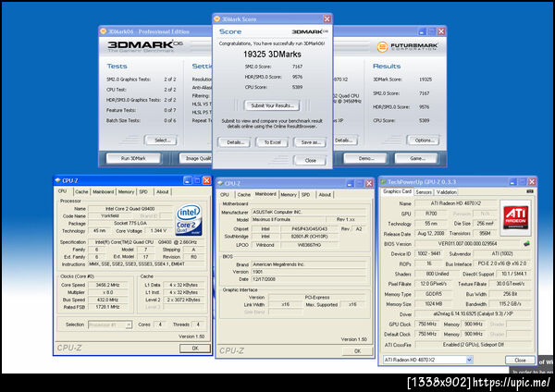
Task: Click the '12/17/2008' BIOS date field
Action: pos(308,279)
